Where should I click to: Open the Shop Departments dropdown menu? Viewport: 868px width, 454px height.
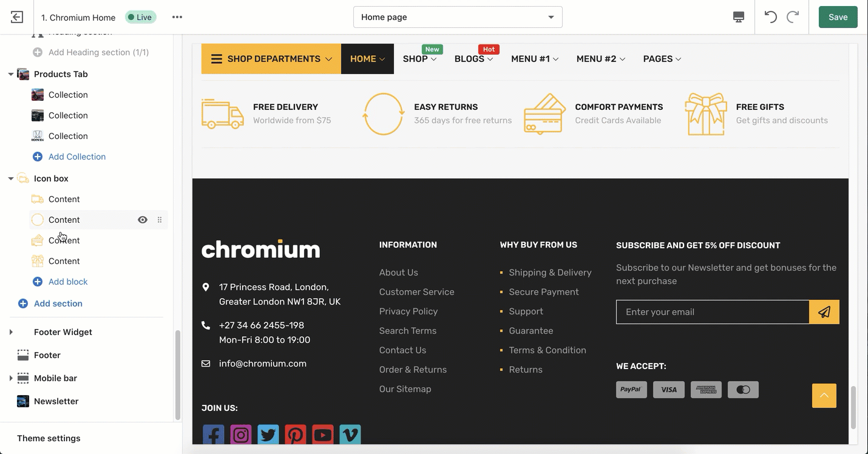tap(271, 59)
